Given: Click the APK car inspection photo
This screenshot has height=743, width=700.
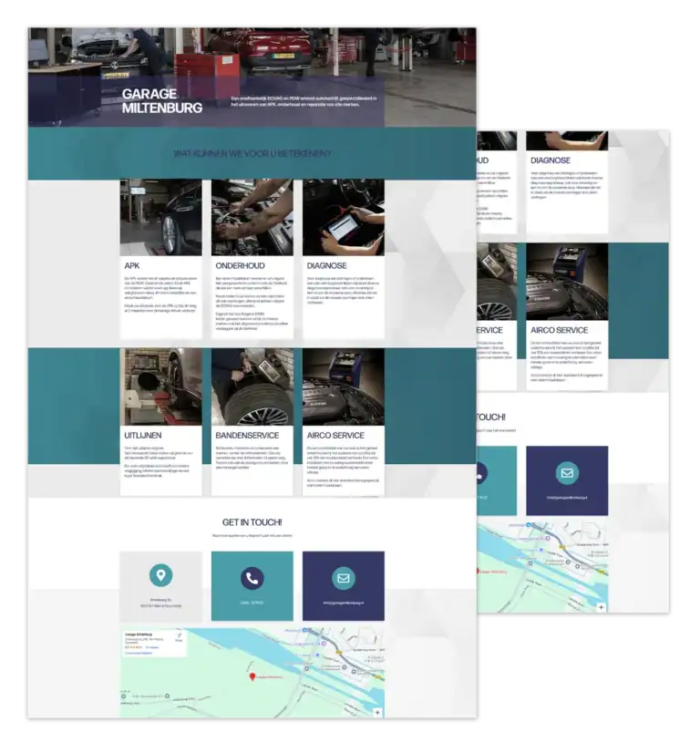Looking at the screenshot, I should pyautogui.click(x=160, y=217).
